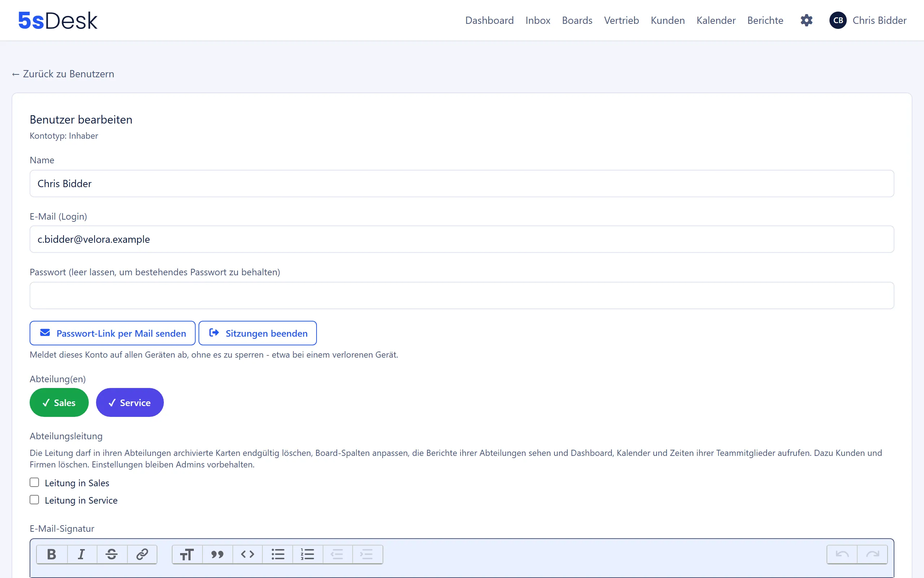Apply heading text style button
The height and width of the screenshot is (578, 924).
point(187,554)
